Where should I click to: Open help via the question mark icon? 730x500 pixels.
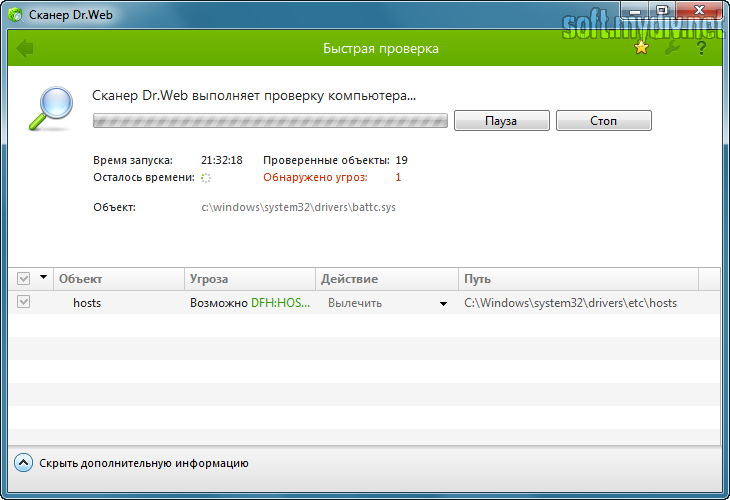[x=702, y=47]
